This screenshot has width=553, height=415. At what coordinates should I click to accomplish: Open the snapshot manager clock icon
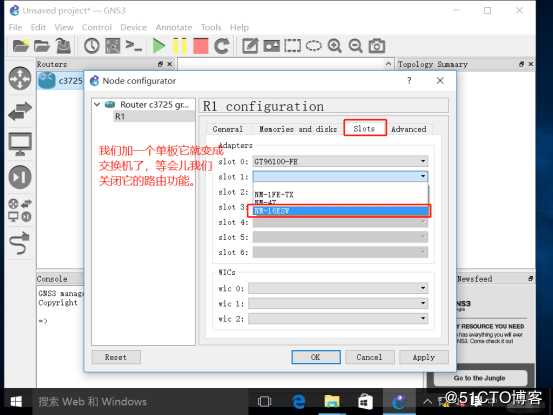point(92,46)
